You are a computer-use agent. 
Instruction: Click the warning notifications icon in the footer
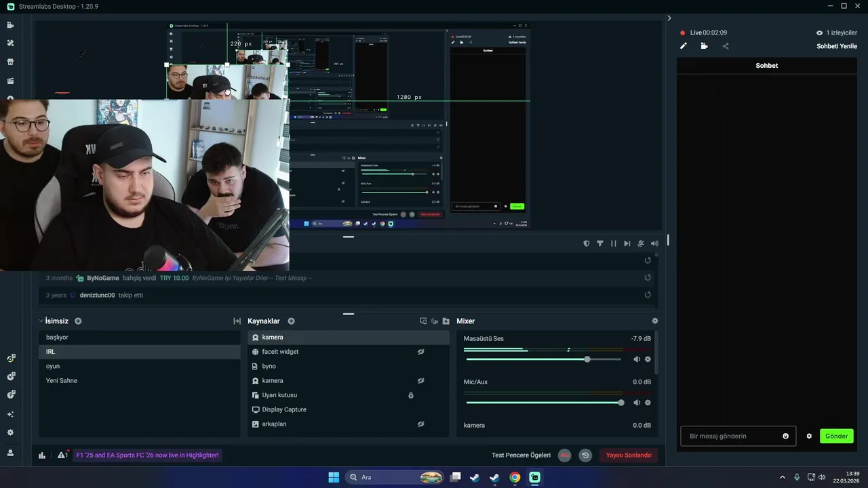[x=62, y=455]
